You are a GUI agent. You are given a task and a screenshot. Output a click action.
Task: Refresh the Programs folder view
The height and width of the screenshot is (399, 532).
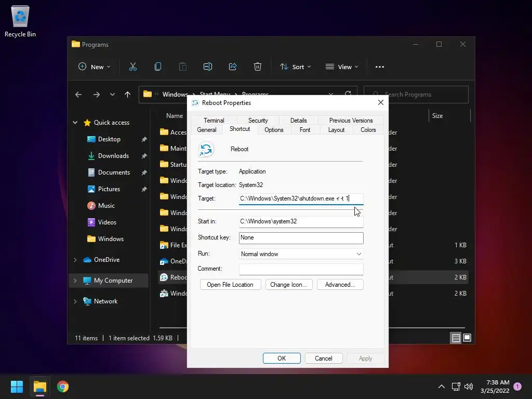point(348,94)
